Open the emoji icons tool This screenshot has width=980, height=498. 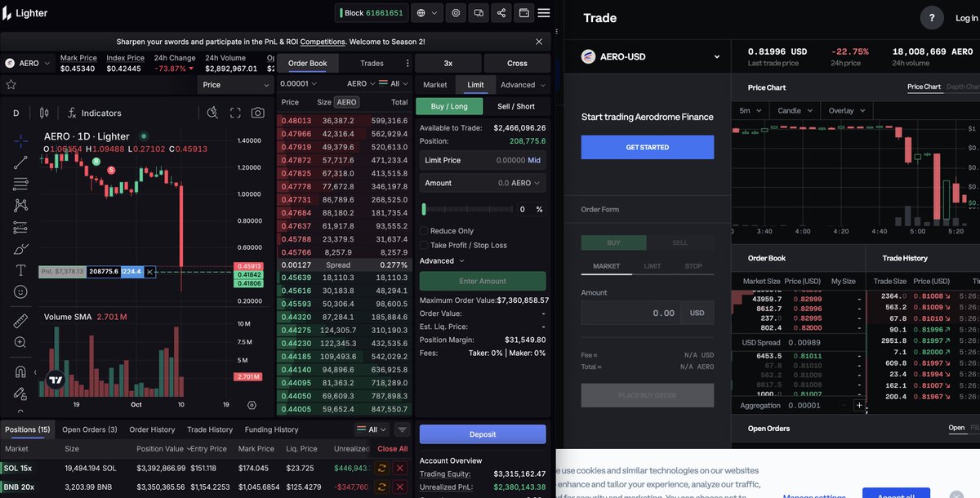[x=20, y=291]
